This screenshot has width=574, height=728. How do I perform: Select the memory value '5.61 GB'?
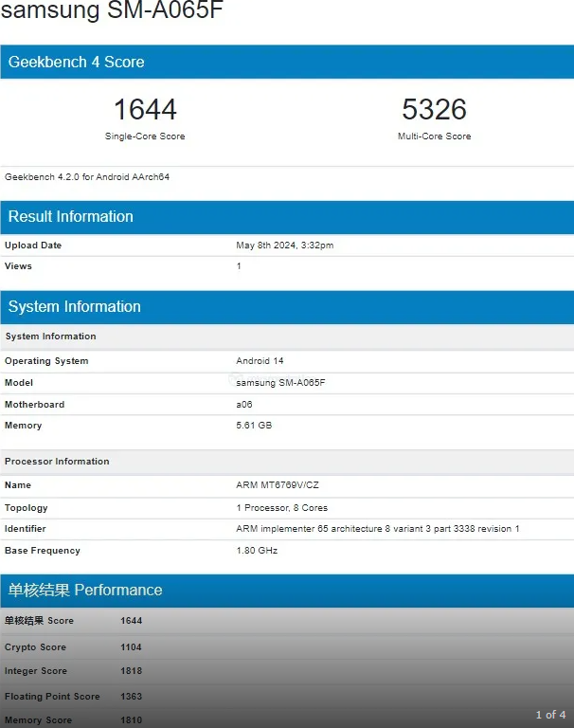(254, 426)
